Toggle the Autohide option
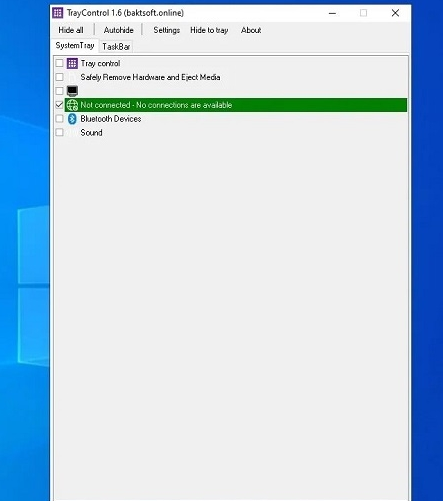This screenshot has width=443, height=501. [x=119, y=30]
